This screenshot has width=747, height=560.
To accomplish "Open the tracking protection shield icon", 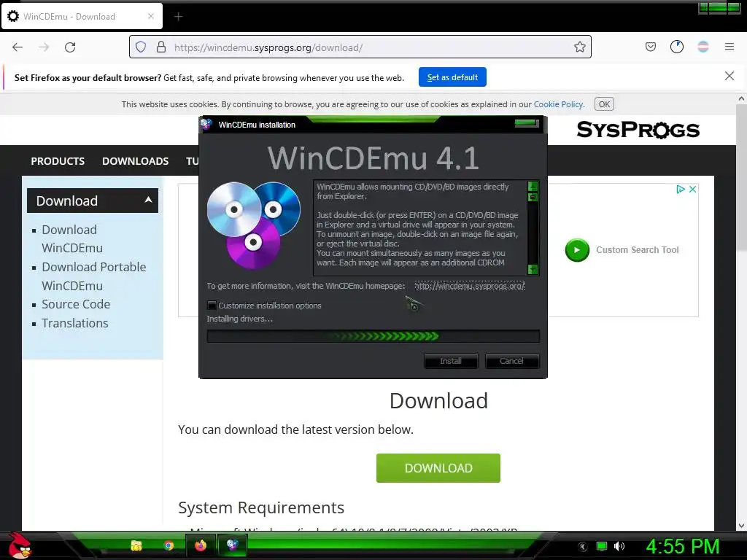I will 141,47.
